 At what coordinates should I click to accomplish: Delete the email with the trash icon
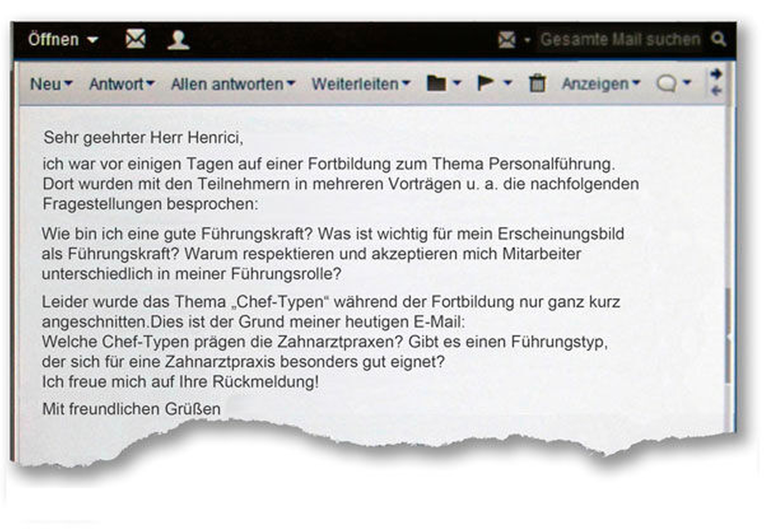click(x=537, y=83)
